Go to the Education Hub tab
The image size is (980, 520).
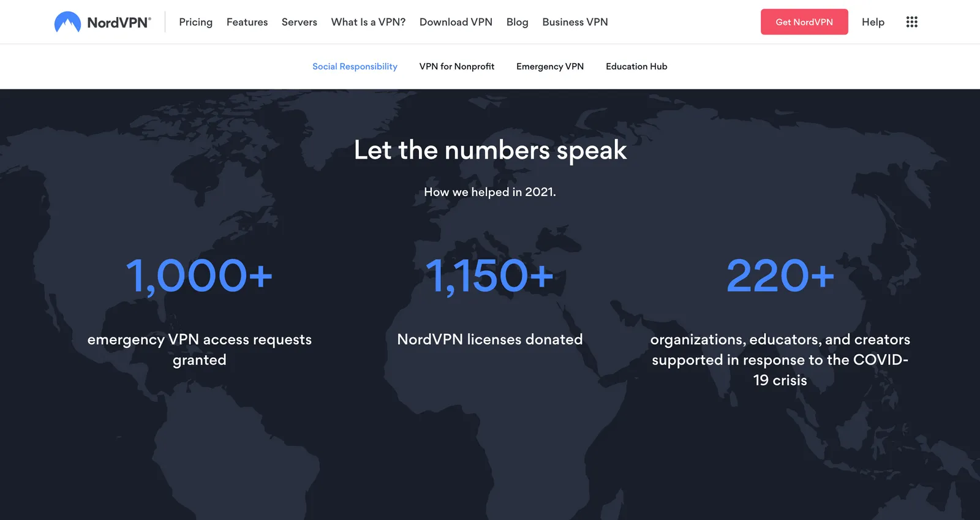point(636,66)
